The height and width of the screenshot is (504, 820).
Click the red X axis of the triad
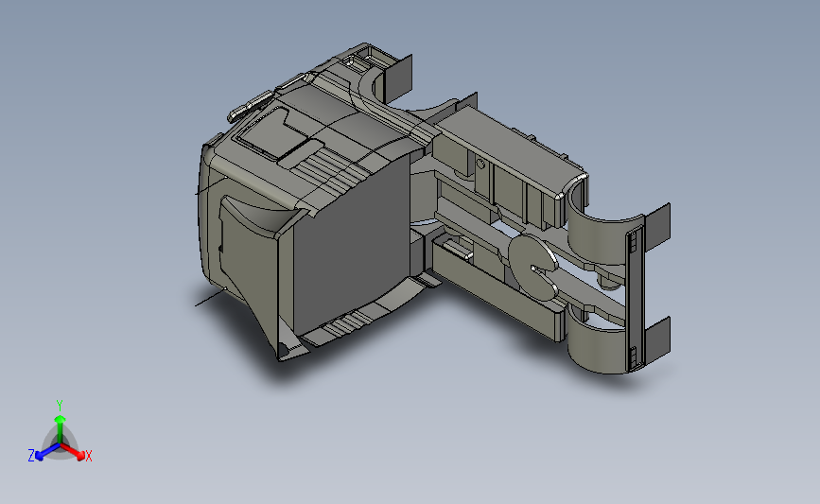tap(73, 452)
